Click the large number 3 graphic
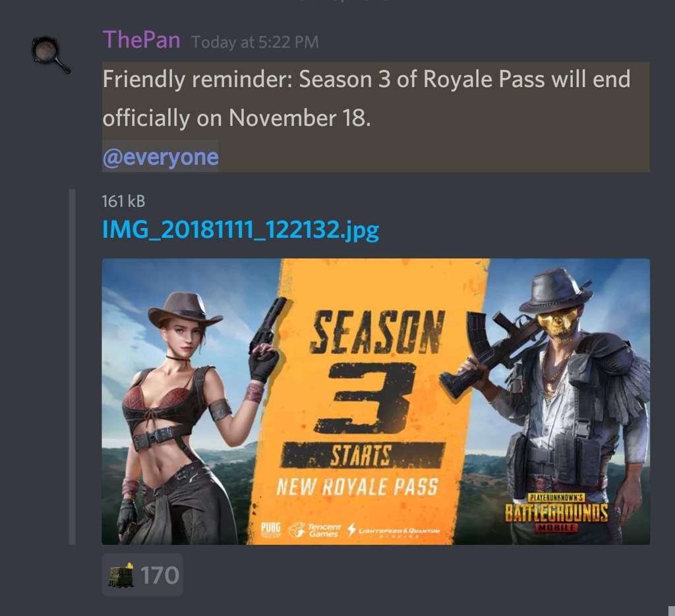The width and height of the screenshot is (675, 616). point(365,397)
